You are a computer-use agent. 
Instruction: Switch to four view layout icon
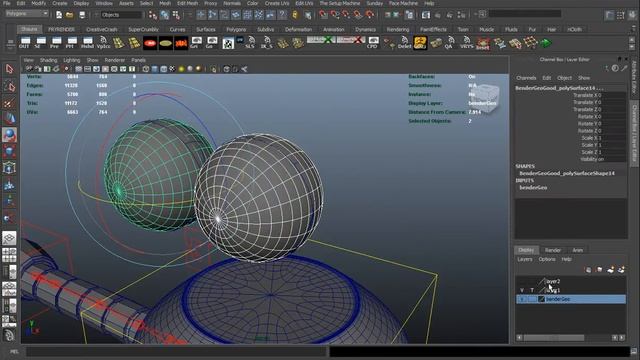click(x=9, y=255)
